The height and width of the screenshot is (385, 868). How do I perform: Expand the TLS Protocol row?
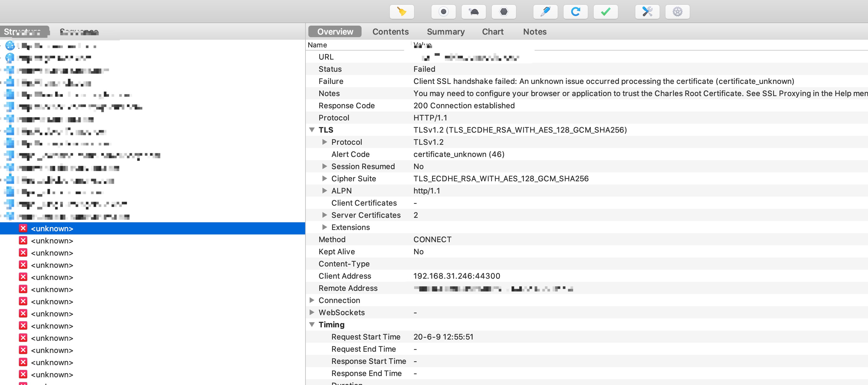tap(324, 142)
